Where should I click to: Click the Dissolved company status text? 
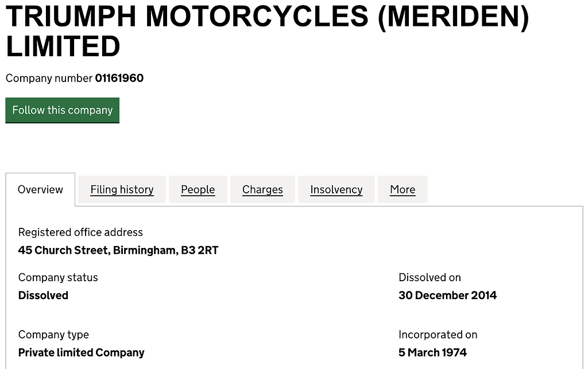pyautogui.click(x=43, y=296)
